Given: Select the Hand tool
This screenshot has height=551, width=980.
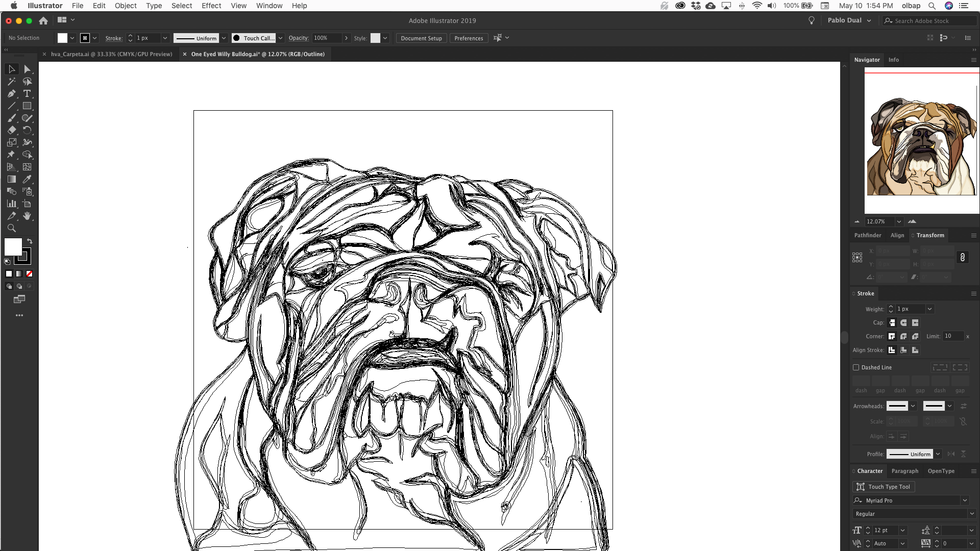Looking at the screenshot, I should pyautogui.click(x=27, y=216).
